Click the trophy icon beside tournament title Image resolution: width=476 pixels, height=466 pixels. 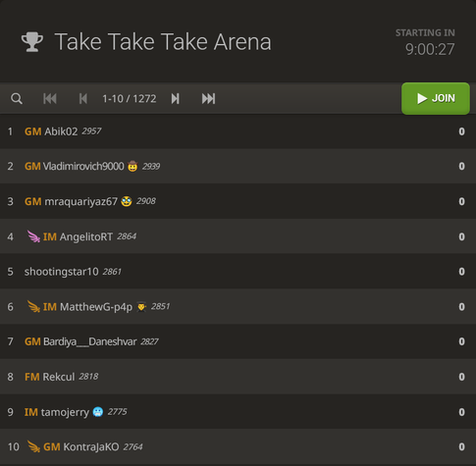pyautogui.click(x=32, y=42)
